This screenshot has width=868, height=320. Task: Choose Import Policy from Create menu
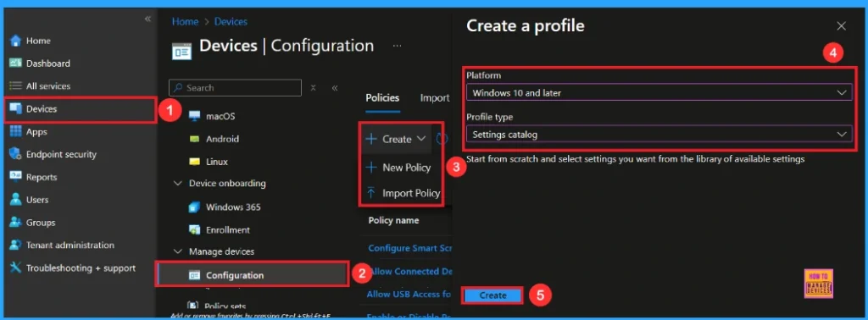[x=403, y=193]
